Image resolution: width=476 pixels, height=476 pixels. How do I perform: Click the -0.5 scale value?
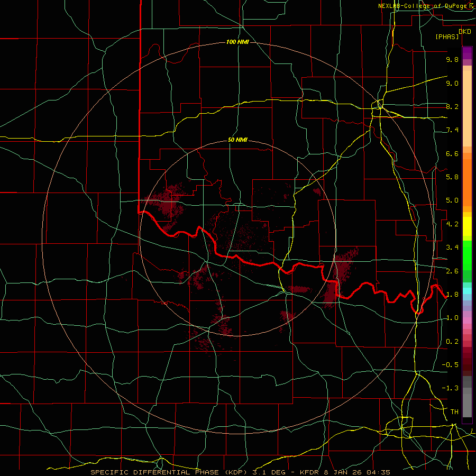click(450, 365)
